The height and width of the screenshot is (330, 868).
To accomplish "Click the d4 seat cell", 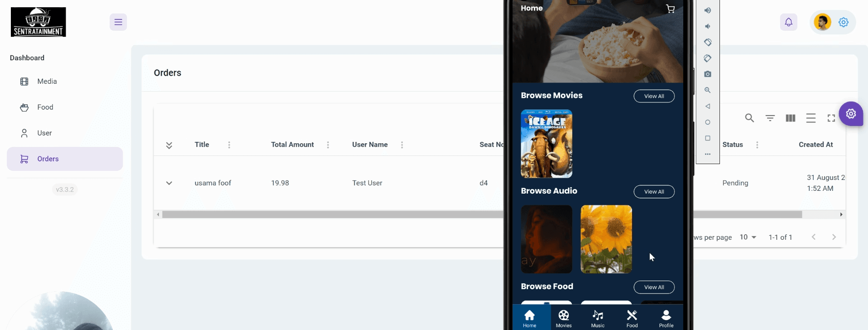I will point(484,183).
